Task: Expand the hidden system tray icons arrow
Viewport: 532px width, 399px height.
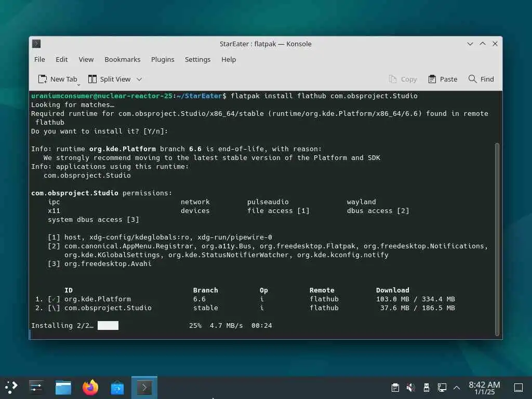Action: pos(457,388)
